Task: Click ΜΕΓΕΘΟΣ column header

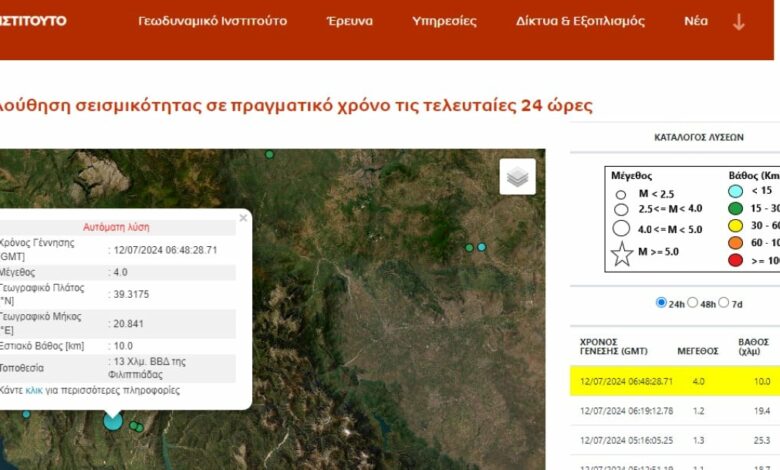Action: (x=698, y=351)
